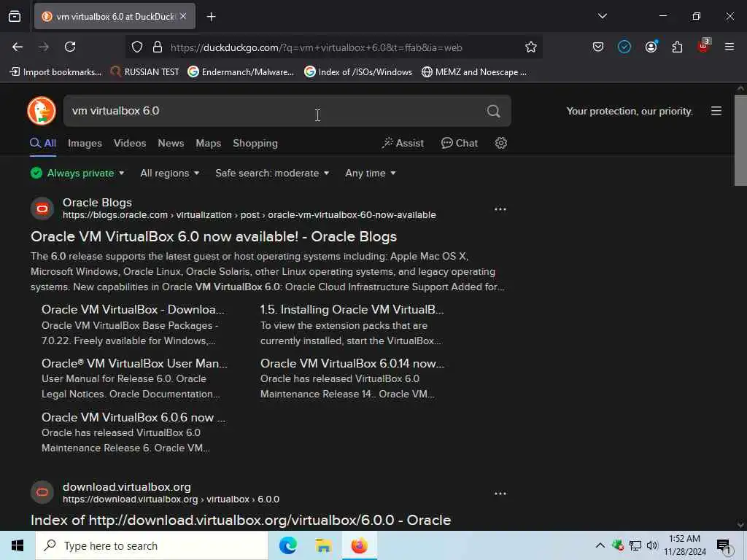The height and width of the screenshot is (560, 747).
Task: Expand Always private dropdown
Action: click(x=77, y=174)
